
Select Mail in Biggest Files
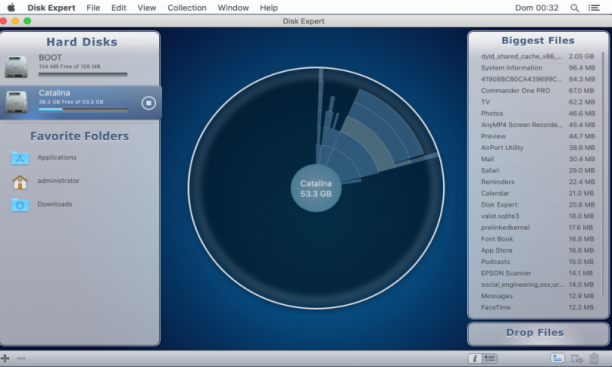click(x=538, y=159)
